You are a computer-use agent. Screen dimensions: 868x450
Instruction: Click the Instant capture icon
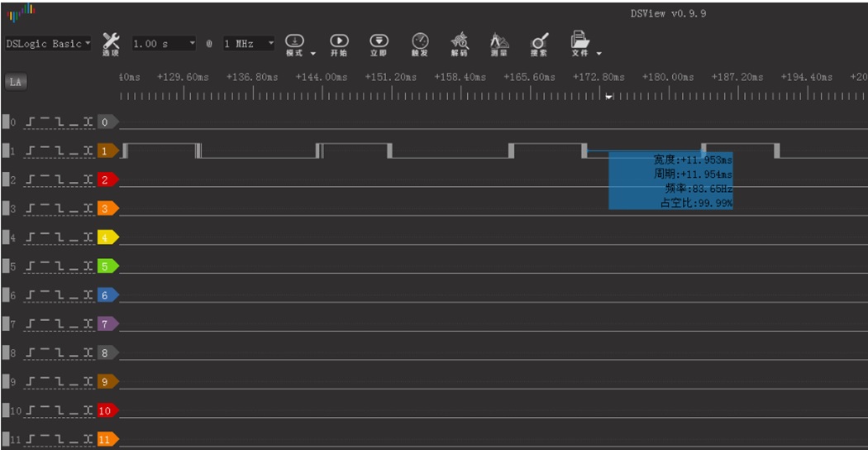pyautogui.click(x=379, y=43)
